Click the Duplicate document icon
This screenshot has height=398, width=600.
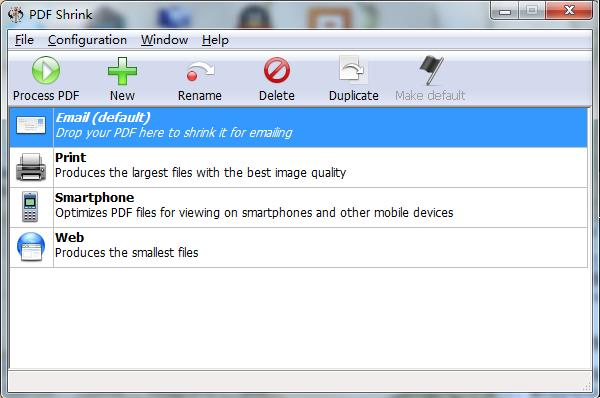[x=353, y=70]
